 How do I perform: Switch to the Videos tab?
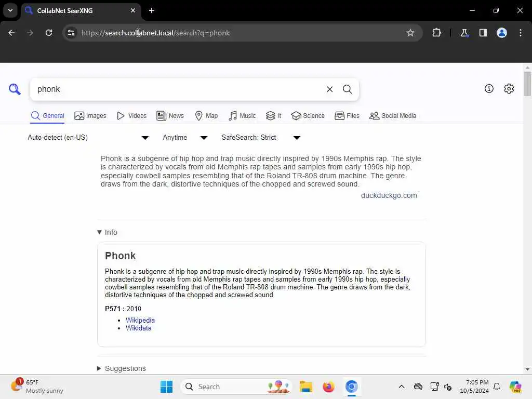131,116
